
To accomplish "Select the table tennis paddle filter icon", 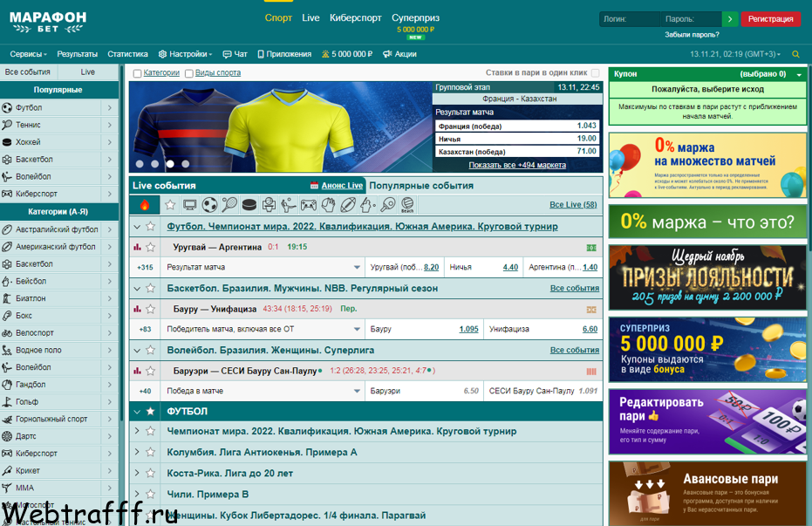I will [x=387, y=205].
